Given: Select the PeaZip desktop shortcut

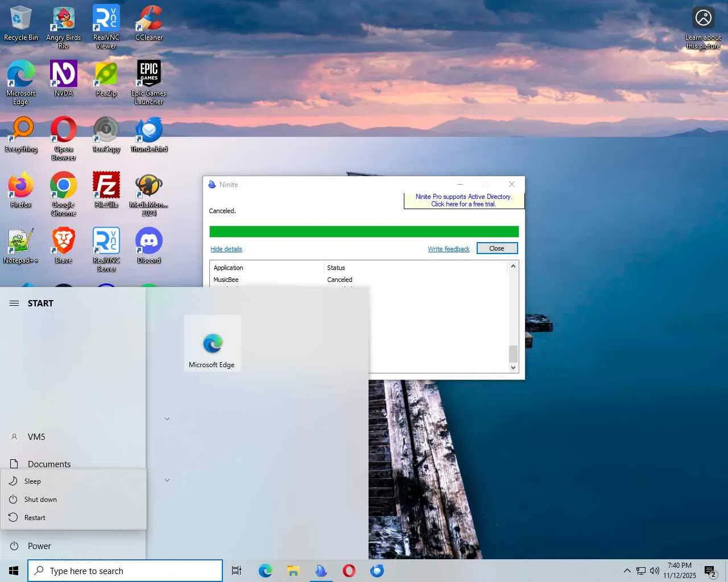Looking at the screenshot, I should pos(106,79).
